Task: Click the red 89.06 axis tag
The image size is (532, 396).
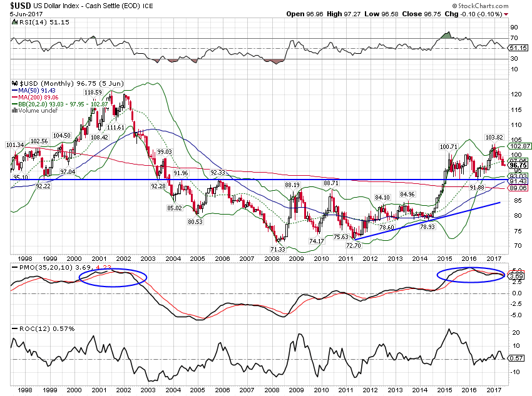Action: point(519,188)
